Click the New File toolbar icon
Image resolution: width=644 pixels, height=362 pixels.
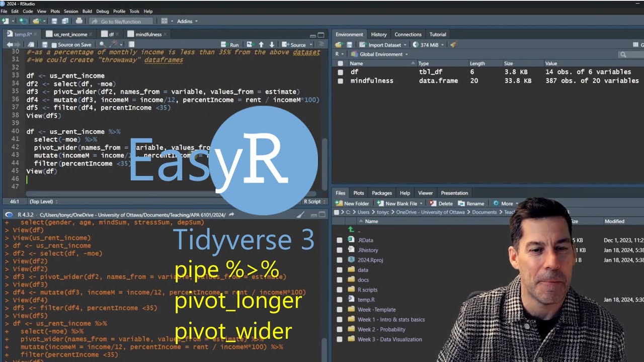click(5, 21)
